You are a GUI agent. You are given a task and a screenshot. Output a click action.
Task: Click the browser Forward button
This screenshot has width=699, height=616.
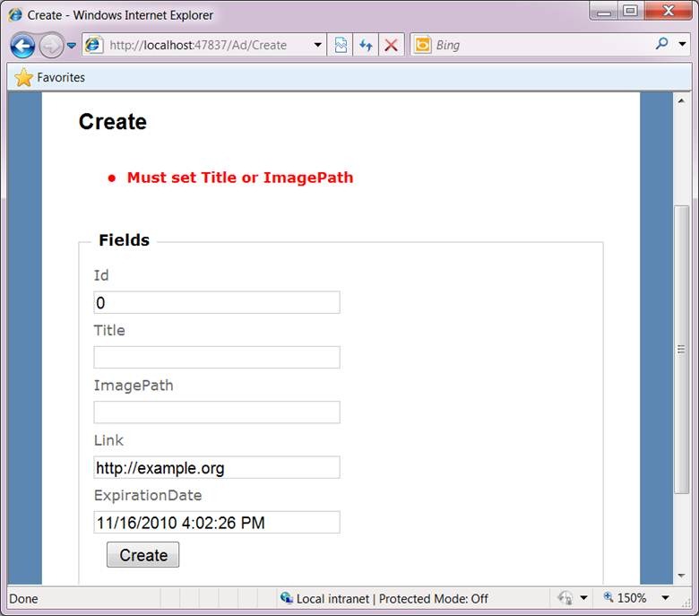pyautogui.click(x=51, y=46)
